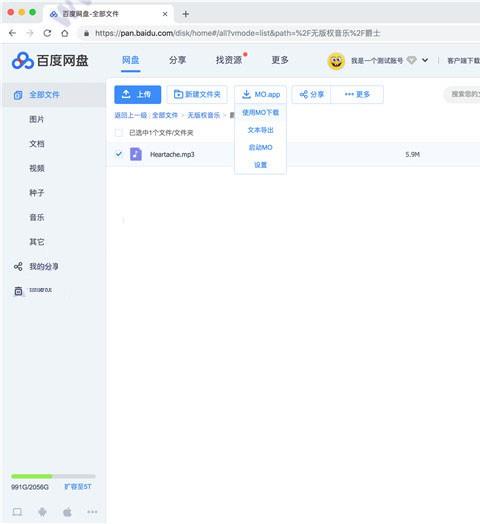Toggle the select-all files checkbox
The width and height of the screenshot is (480, 524).
click(x=119, y=133)
